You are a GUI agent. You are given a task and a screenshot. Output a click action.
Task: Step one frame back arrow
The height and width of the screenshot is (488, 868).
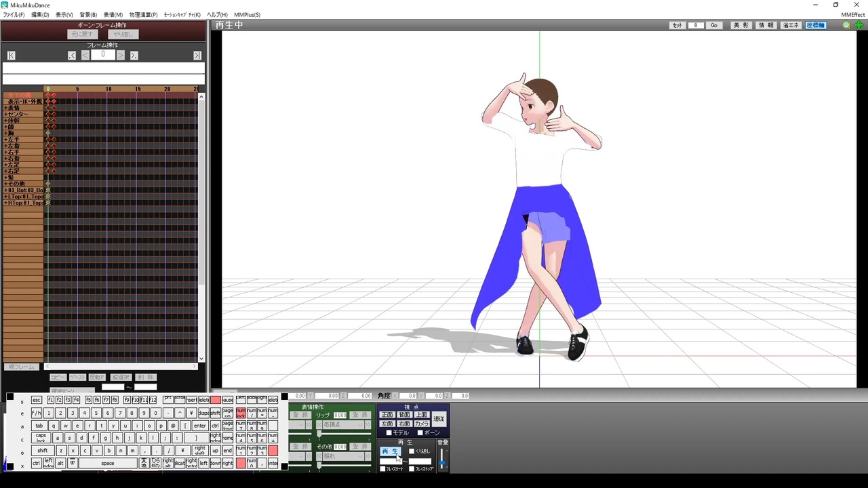pyautogui.click(x=85, y=56)
